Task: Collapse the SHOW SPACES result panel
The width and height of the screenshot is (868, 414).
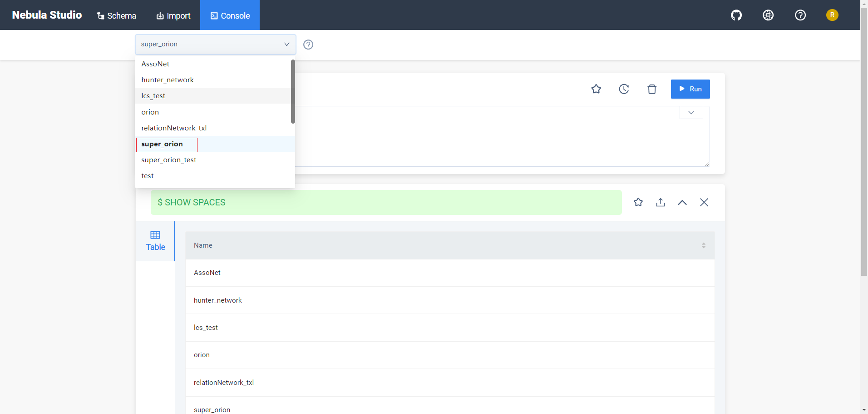Action: (x=682, y=202)
